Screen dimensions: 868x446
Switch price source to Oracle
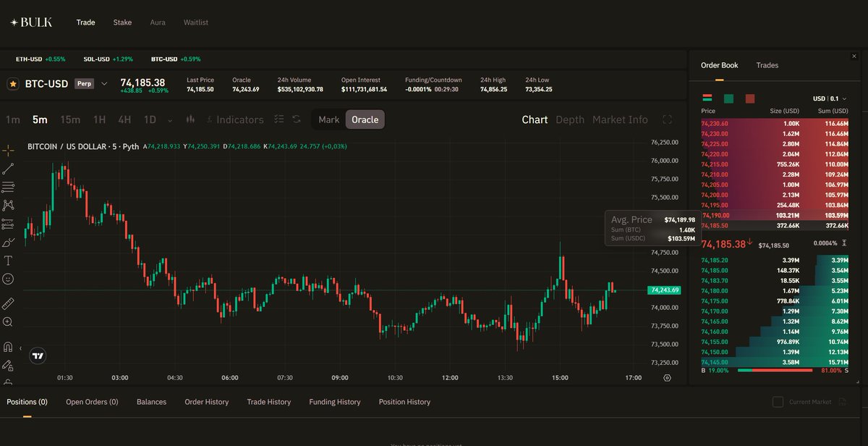pos(365,119)
